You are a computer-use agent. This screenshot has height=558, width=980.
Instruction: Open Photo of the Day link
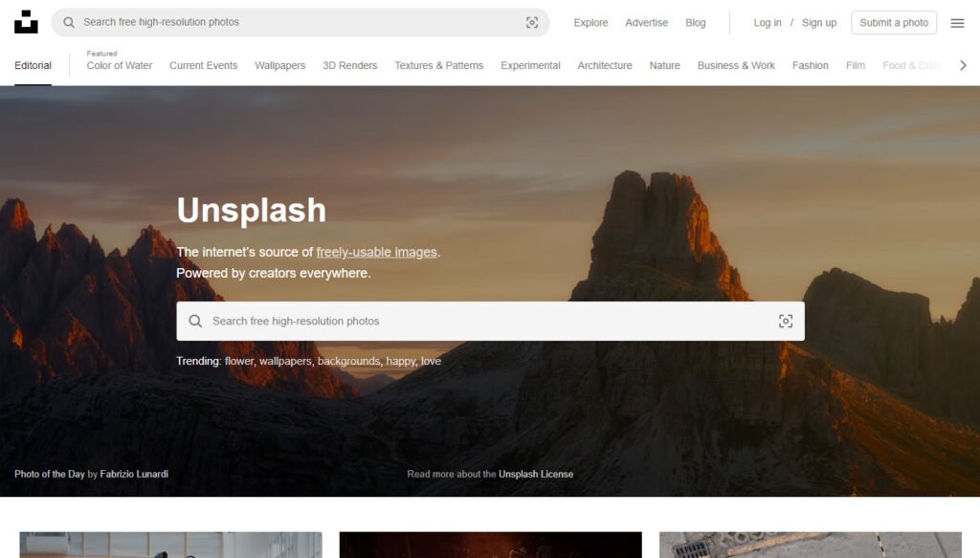(x=50, y=475)
